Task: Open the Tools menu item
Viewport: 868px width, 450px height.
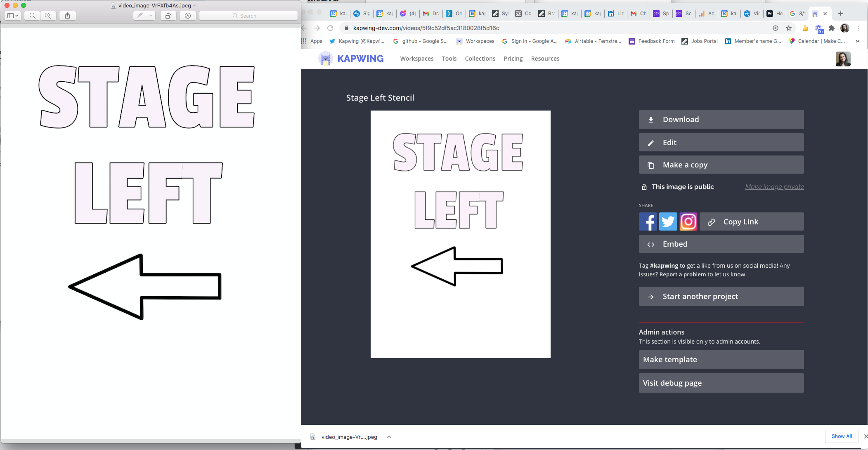Action: [449, 59]
